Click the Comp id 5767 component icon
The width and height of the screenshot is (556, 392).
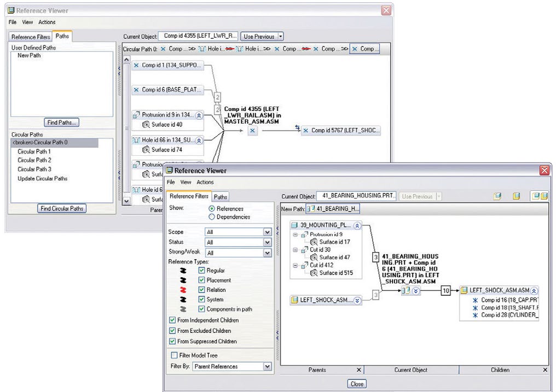coord(306,131)
